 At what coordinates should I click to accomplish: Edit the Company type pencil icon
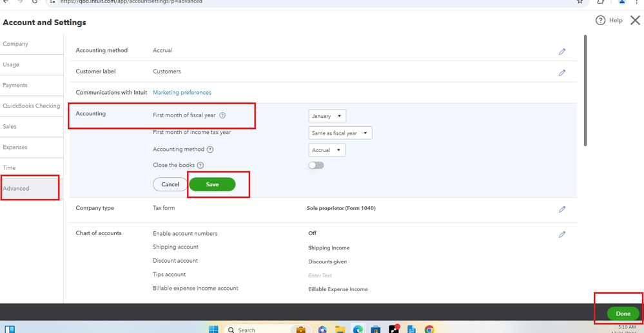pyautogui.click(x=562, y=209)
